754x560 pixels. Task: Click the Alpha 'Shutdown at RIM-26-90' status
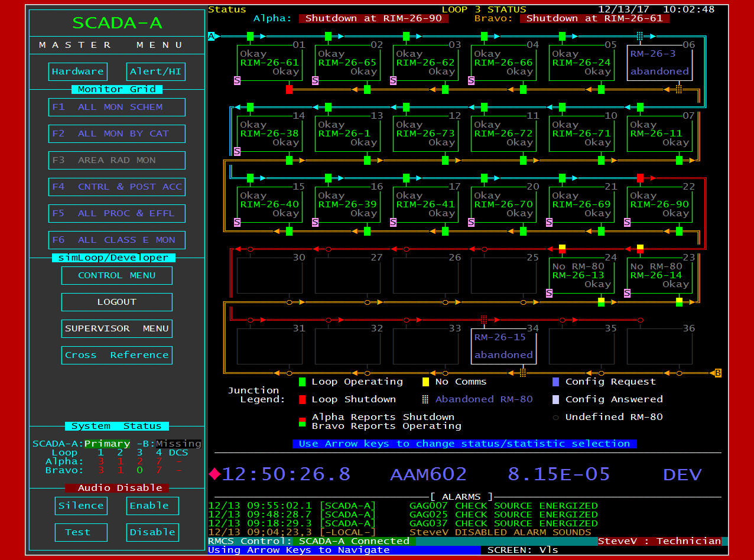click(x=373, y=18)
